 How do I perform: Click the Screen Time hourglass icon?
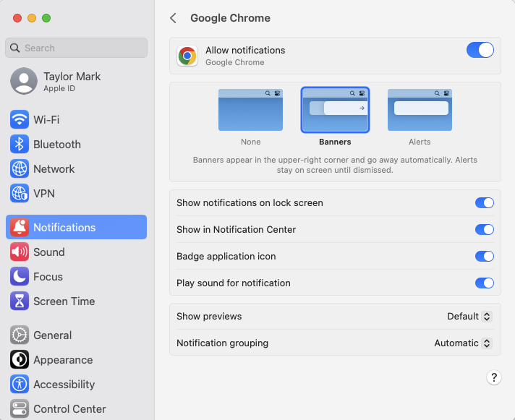point(20,301)
